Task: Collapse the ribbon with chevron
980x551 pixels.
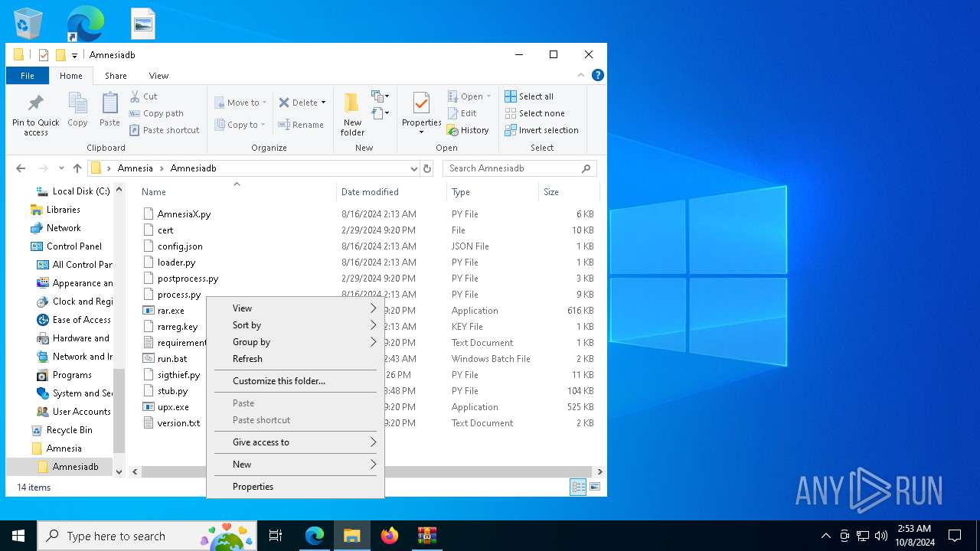Action: pyautogui.click(x=581, y=75)
